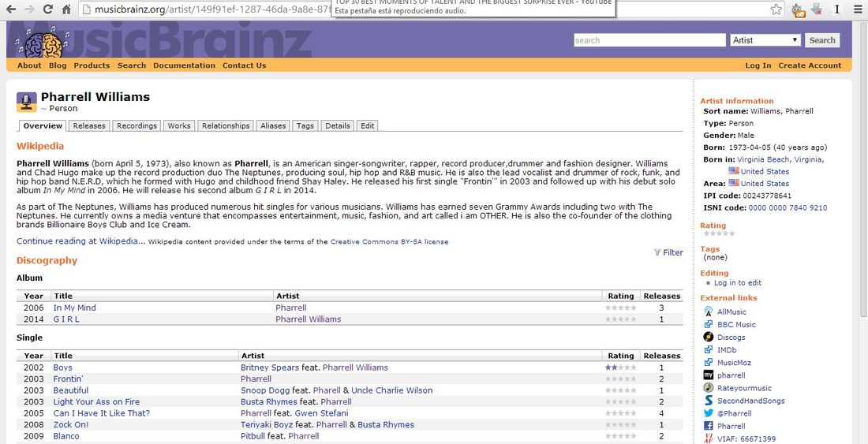Switch to the Details tab
Image resolution: width=868 pixels, height=444 pixels.
tap(337, 125)
